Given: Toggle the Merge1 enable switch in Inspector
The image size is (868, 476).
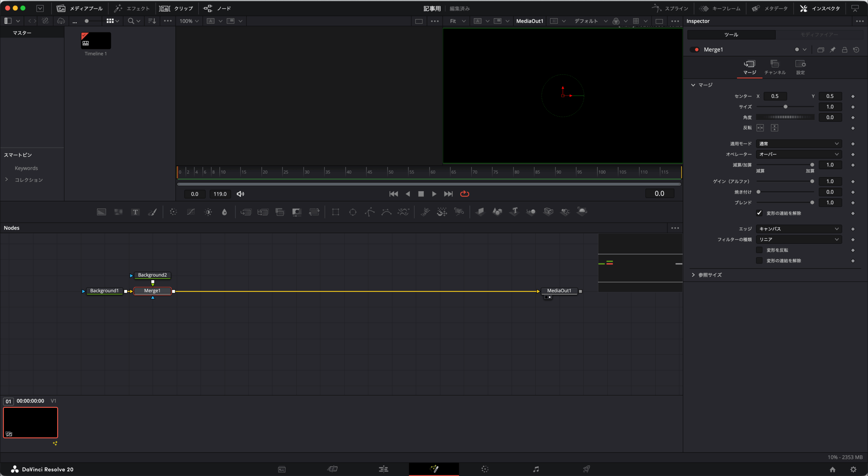Looking at the screenshot, I should pos(694,49).
